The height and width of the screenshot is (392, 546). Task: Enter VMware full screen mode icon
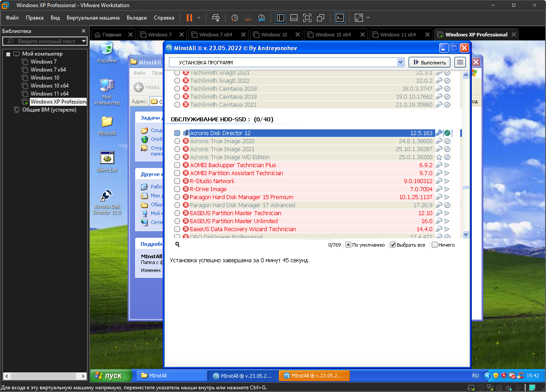[307, 18]
